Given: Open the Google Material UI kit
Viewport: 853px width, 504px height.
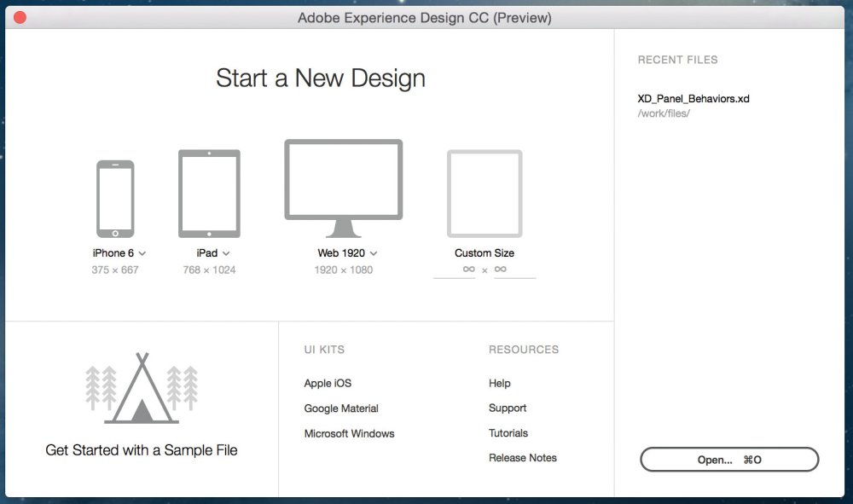Looking at the screenshot, I should coord(341,408).
